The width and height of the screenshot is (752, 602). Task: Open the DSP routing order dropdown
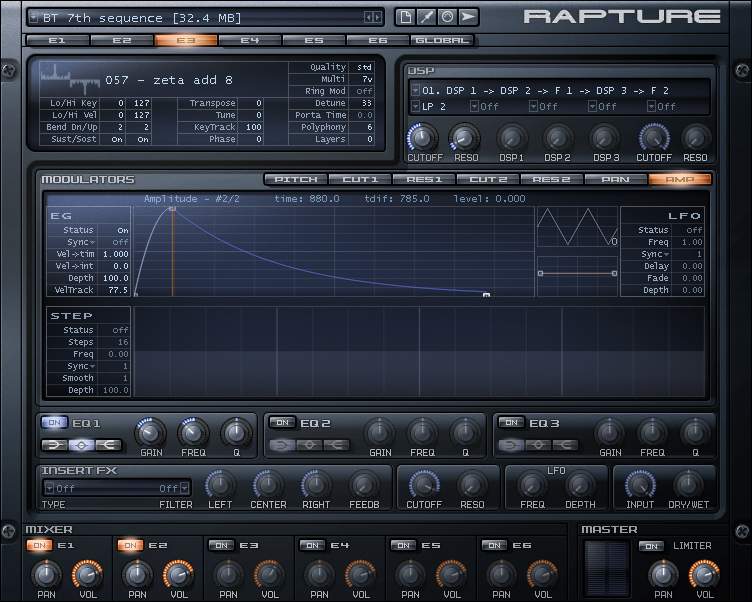click(415, 90)
